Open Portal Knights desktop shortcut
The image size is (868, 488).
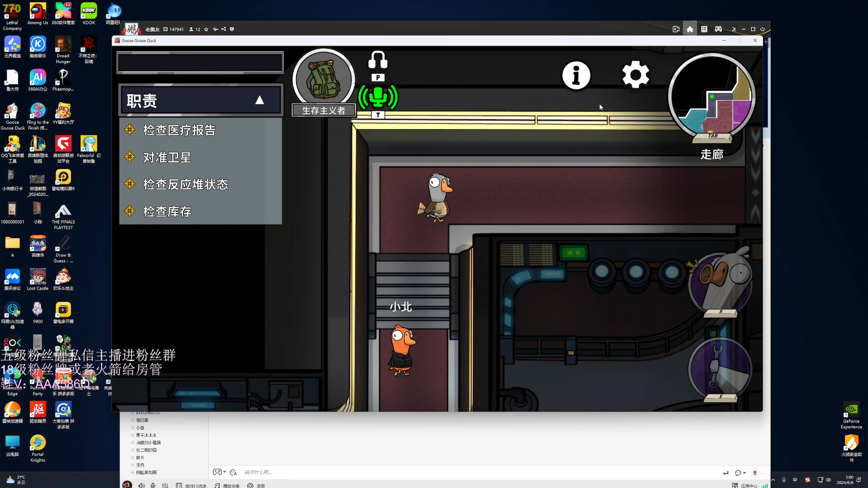(x=38, y=448)
